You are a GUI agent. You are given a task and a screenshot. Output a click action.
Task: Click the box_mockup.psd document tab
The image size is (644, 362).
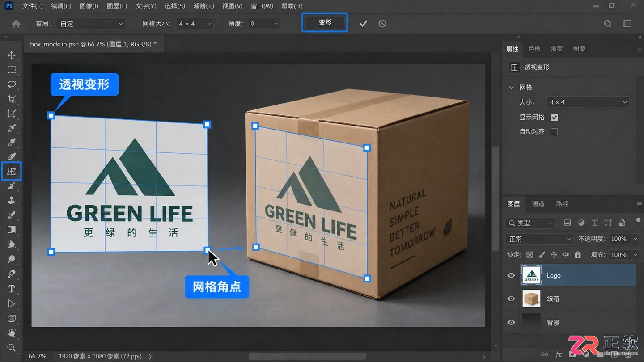coord(93,44)
